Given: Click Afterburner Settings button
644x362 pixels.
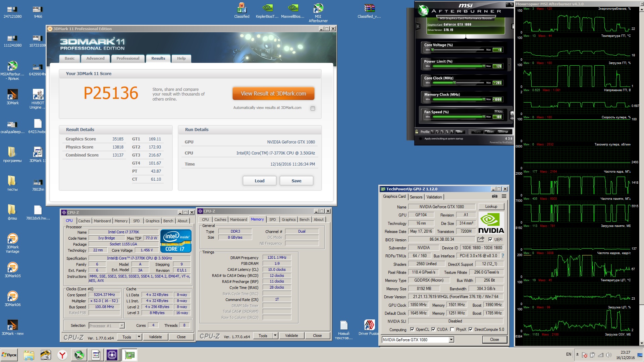Looking at the screenshot, I should 503,132.
